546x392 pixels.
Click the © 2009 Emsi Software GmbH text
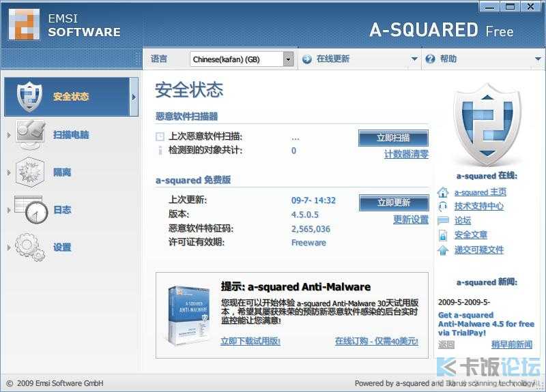[55, 383]
